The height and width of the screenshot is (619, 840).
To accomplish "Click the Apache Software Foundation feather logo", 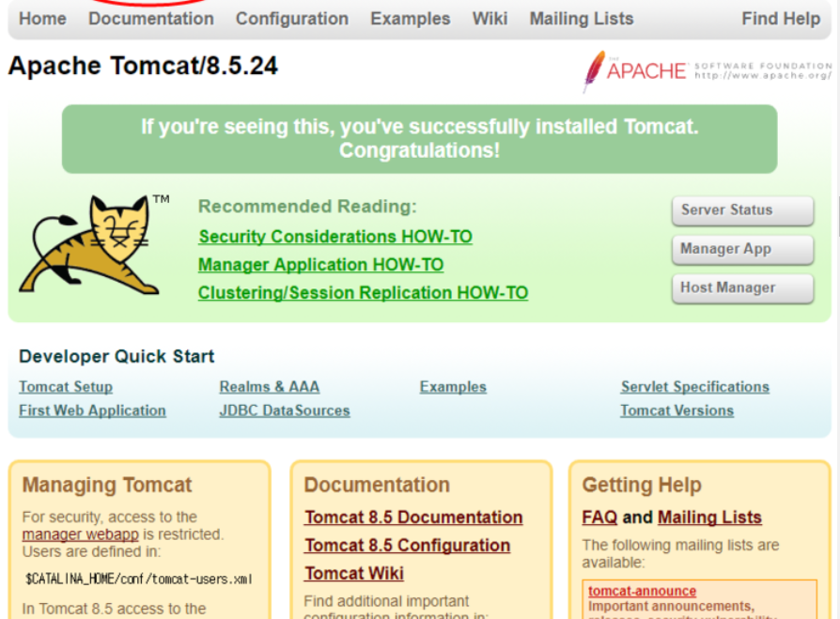I will pos(708,71).
